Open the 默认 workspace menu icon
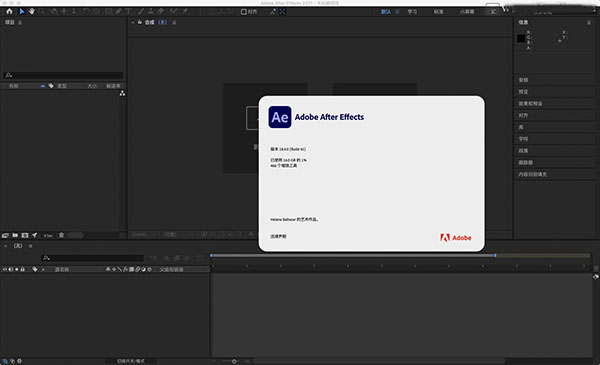Viewport: 600px width, 365px height. pos(397,12)
